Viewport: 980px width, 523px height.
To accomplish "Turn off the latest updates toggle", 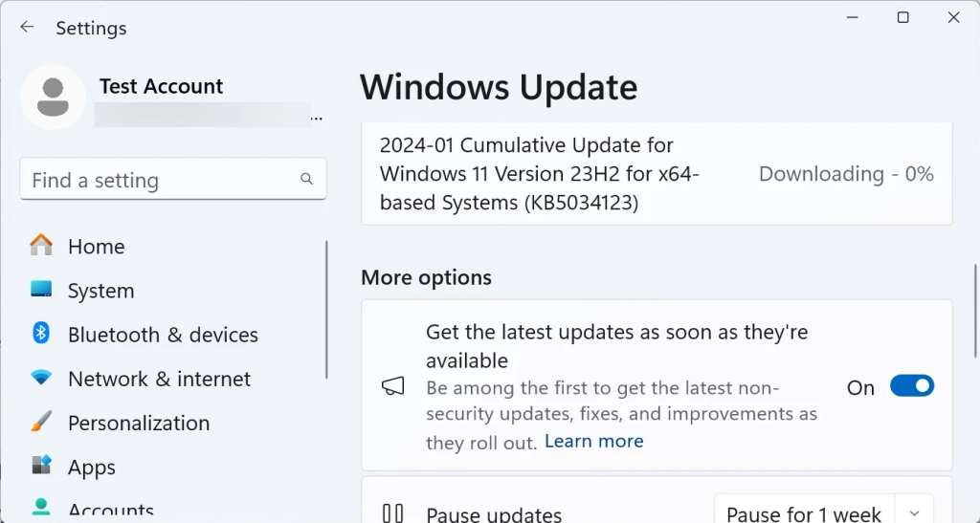I will coord(911,386).
